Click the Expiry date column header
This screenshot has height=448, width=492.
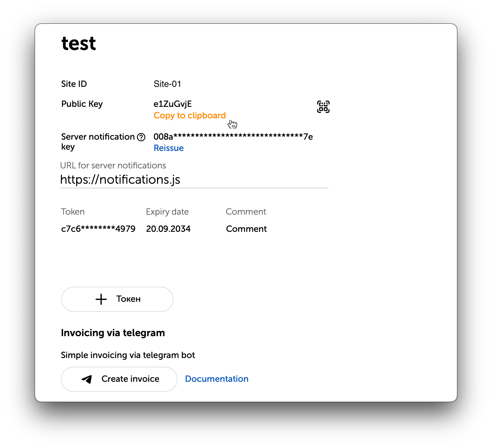pos(167,212)
